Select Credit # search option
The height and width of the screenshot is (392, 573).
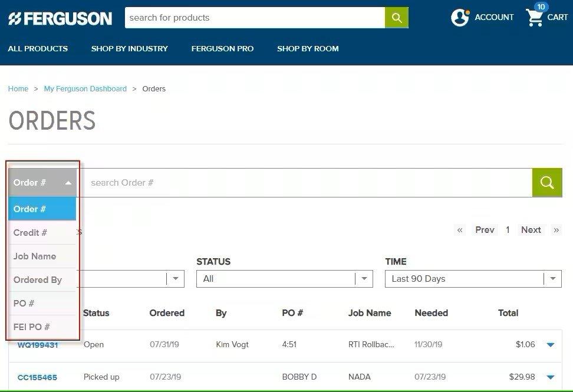42,233
